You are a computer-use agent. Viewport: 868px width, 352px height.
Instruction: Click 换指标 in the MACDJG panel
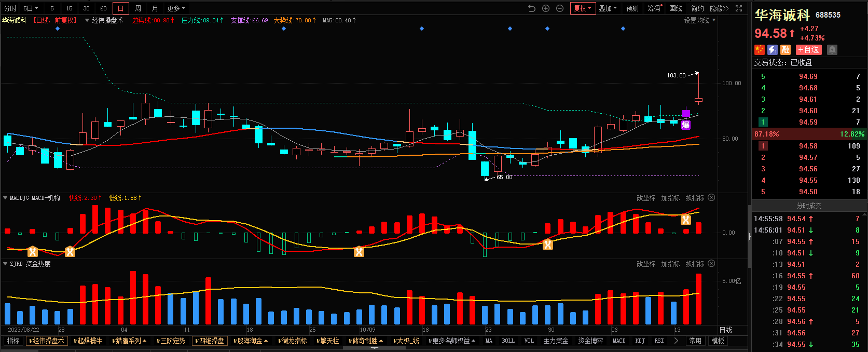tap(695, 198)
